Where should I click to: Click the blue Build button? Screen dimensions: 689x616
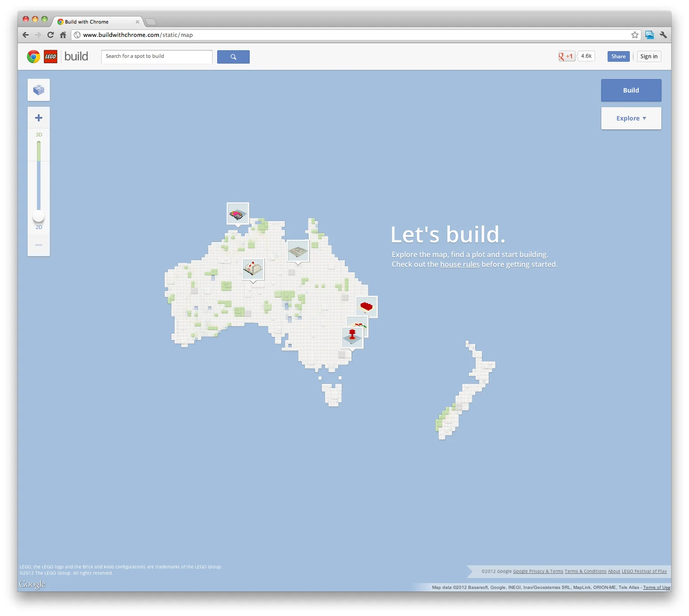click(631, 90)
